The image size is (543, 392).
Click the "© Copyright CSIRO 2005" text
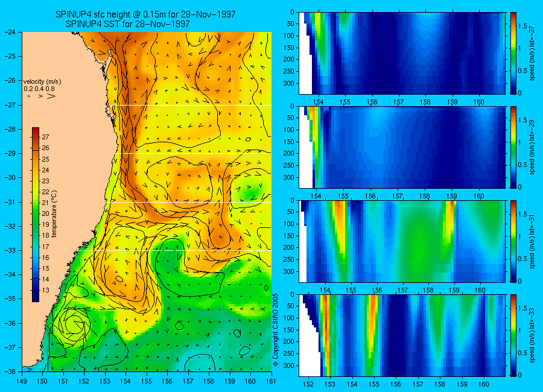(276, 330)
